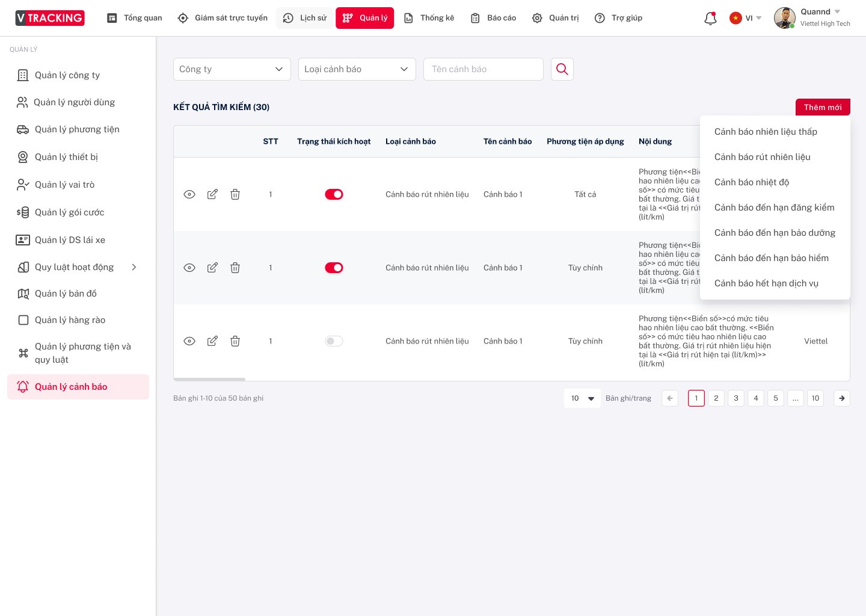Enable activation toggle in Viettel row
The height and width of the screenshot is (616, 866).
334,341
